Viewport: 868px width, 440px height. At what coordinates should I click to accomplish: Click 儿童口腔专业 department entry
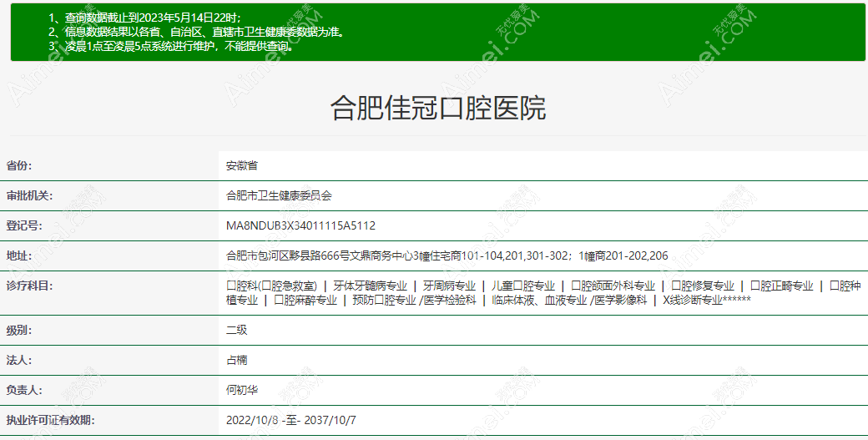(523, 286)
